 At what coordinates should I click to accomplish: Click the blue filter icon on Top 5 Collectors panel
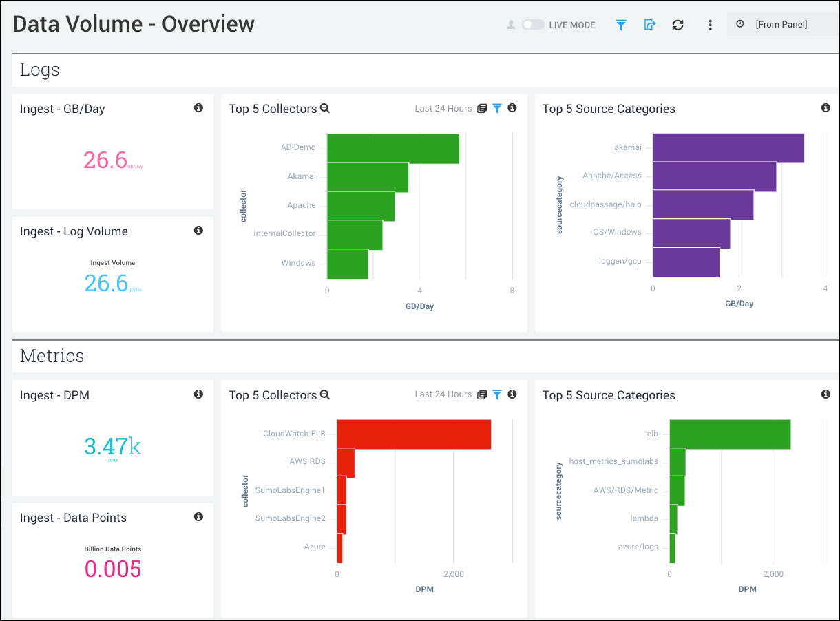point(496,108)
